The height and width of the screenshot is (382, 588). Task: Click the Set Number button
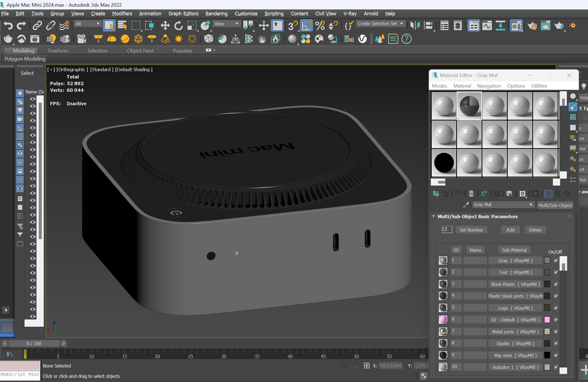[x=471, y=230]
